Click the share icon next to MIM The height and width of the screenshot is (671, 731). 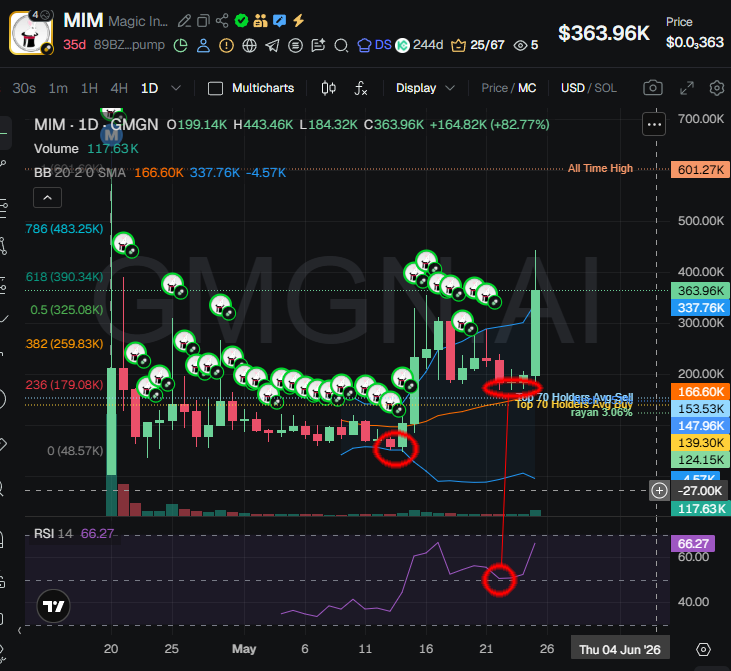(x=222, y=21)
